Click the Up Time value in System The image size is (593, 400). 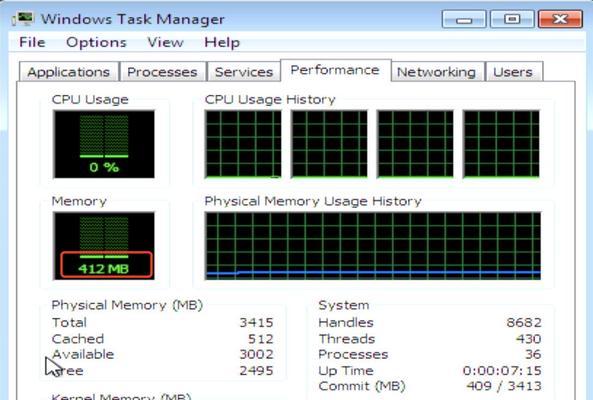[x=502, y=371]
